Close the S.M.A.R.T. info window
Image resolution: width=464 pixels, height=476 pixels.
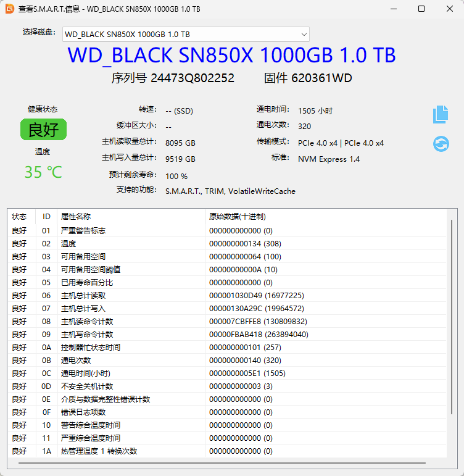point(450,9)
